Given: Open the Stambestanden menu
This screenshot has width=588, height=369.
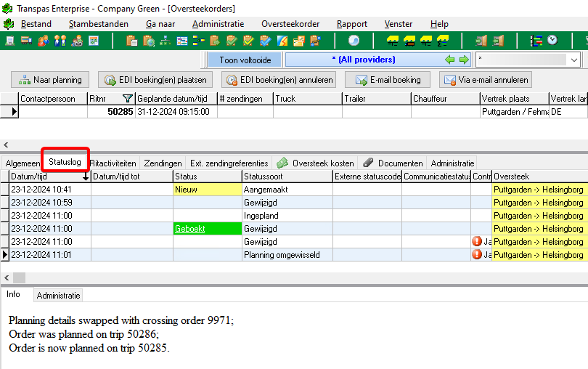Looking at the screenshot, I should pyautogui.click(x=98, y=24).
